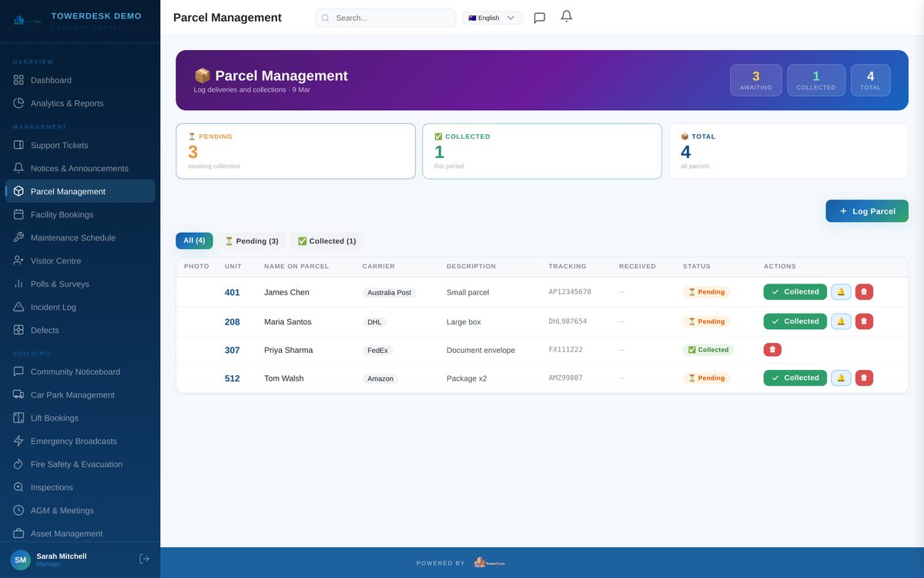Delete Tom Walsh's parcel entry

[865, 377]
